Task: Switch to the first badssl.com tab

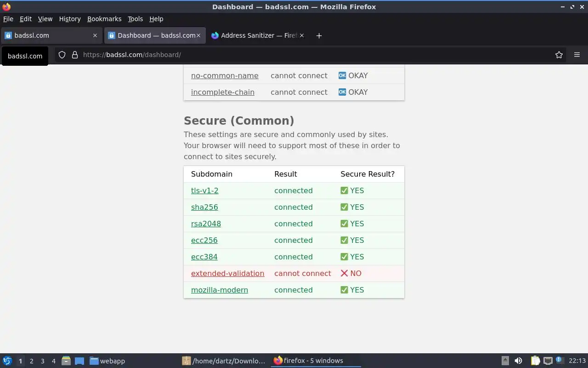Action: click(x=51, y=35)
